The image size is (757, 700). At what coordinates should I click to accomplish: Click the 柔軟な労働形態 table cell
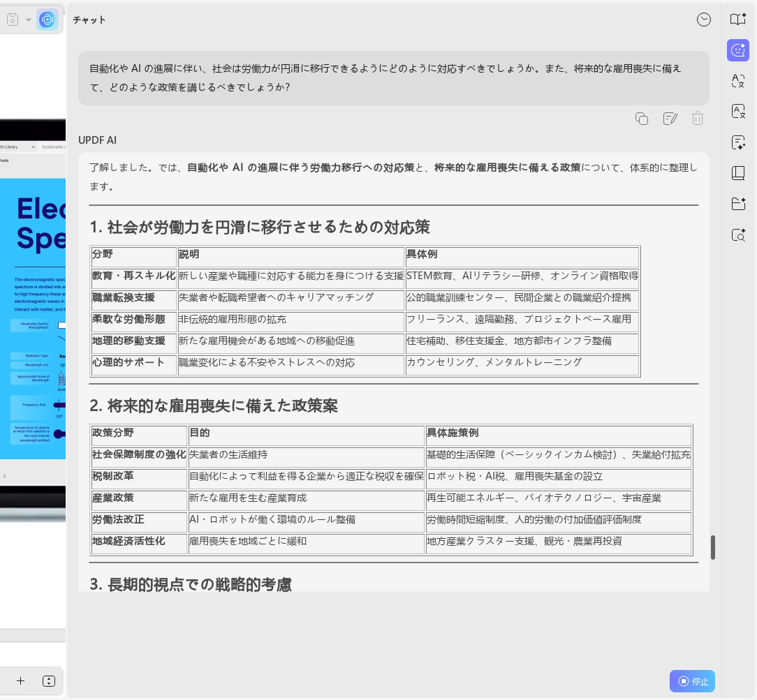click(133, 321)
